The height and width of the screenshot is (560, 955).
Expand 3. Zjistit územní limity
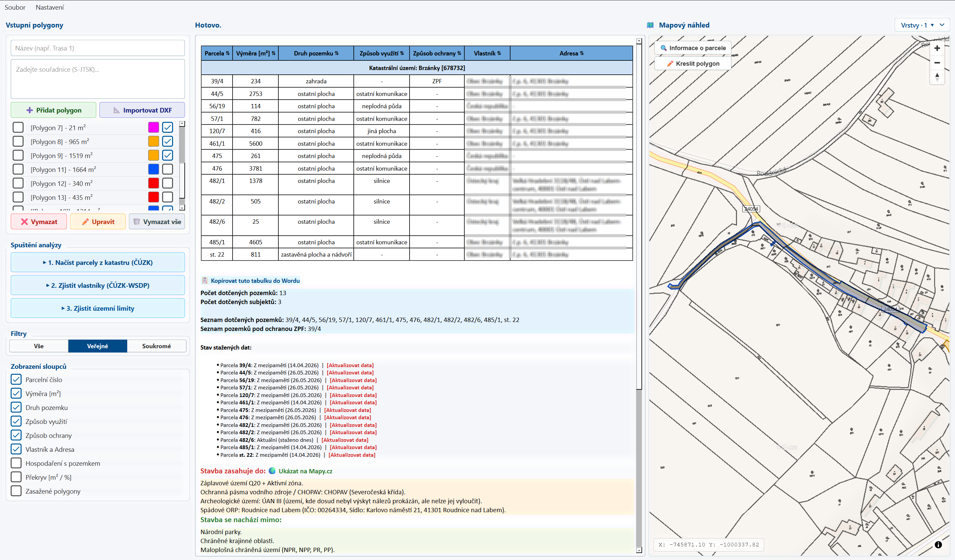[x=98, y=308]
